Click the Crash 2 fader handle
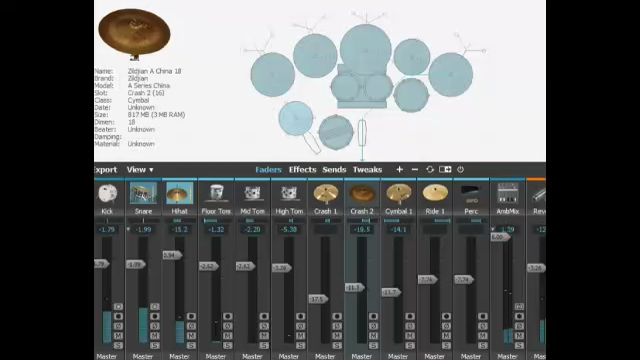 (x=355, y=288)
